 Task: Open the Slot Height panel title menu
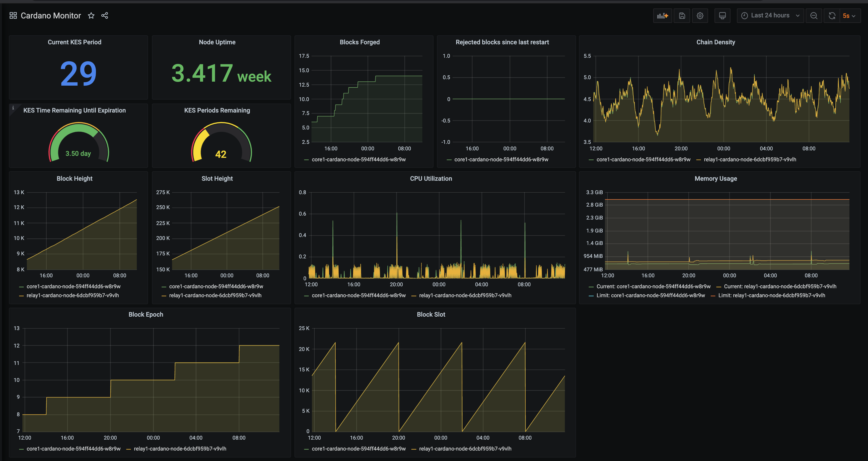coord(217,178)
